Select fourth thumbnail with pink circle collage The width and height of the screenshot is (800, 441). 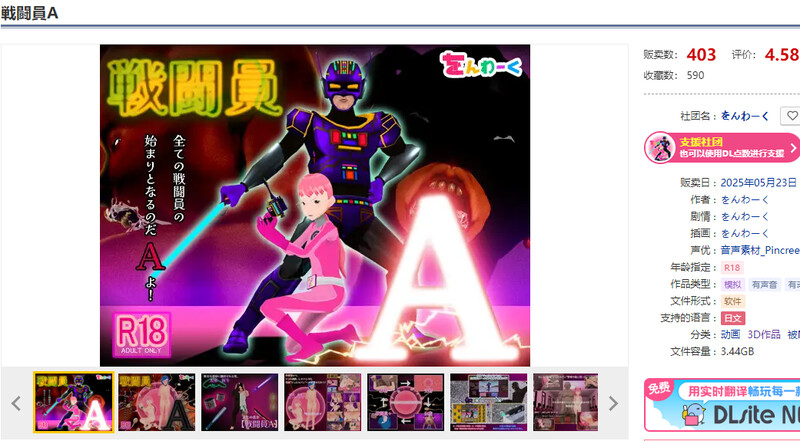click(x=322, y=402)
